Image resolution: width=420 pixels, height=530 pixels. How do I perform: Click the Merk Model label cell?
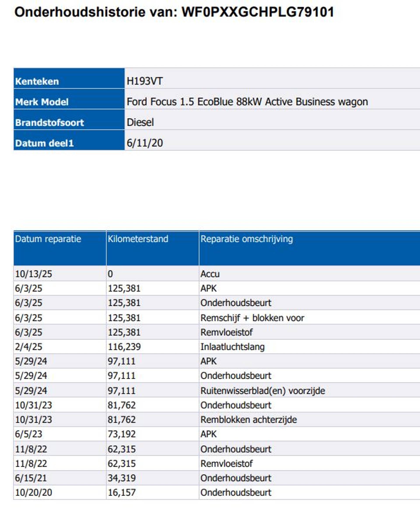tap(42, 102)
